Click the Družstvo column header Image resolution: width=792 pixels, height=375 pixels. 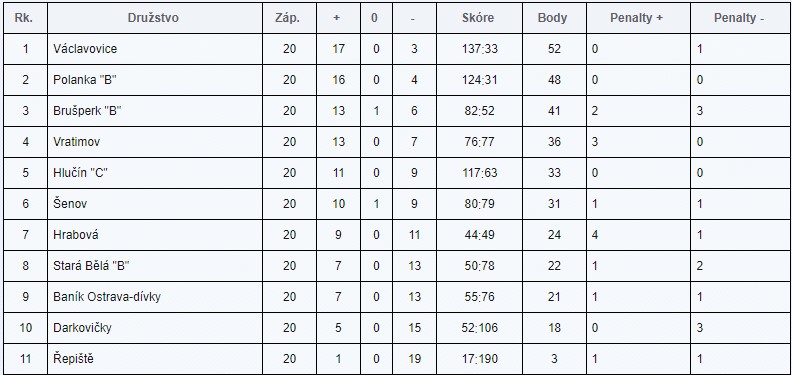click(x=155, y=18)
